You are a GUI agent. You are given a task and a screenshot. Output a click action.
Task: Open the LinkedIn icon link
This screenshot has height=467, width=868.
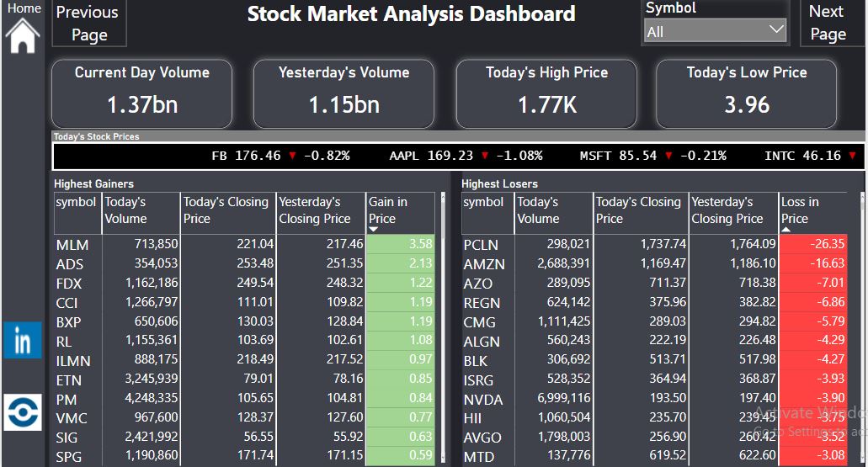click(x=23, y=340)
